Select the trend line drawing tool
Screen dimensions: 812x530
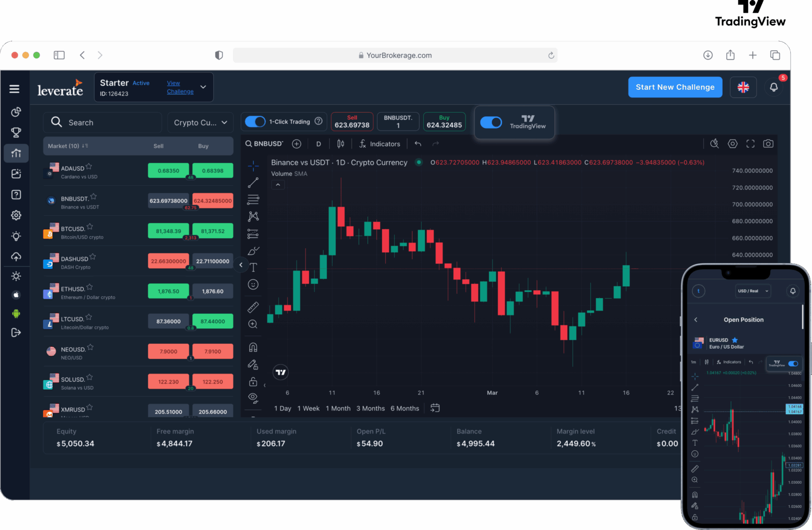coord(253,183)
